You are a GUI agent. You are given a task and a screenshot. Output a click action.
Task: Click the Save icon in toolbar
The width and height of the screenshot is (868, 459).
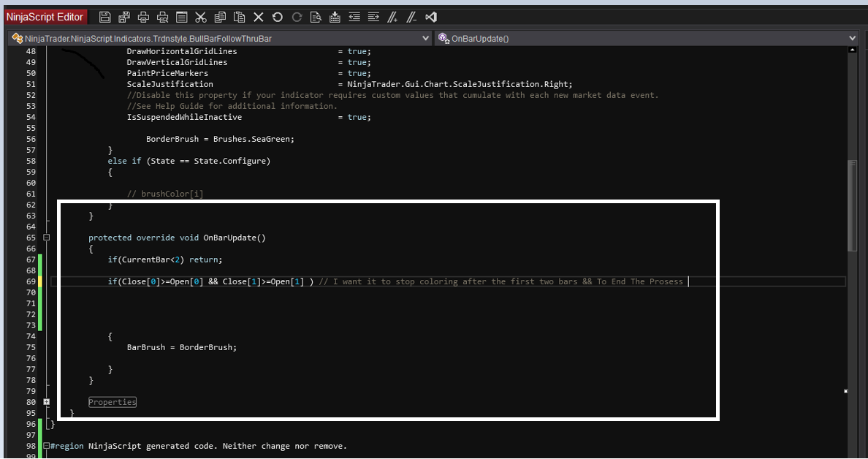coord(105,17)
